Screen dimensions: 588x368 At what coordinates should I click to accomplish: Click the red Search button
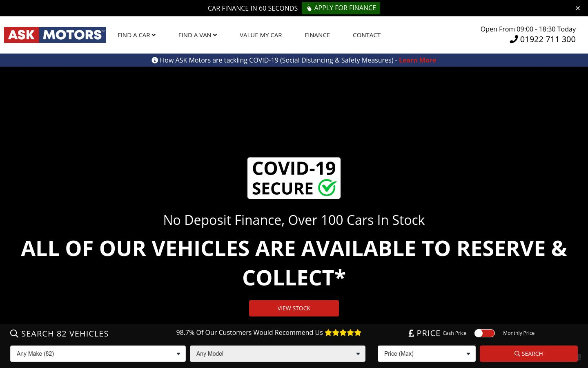(529, 354)
